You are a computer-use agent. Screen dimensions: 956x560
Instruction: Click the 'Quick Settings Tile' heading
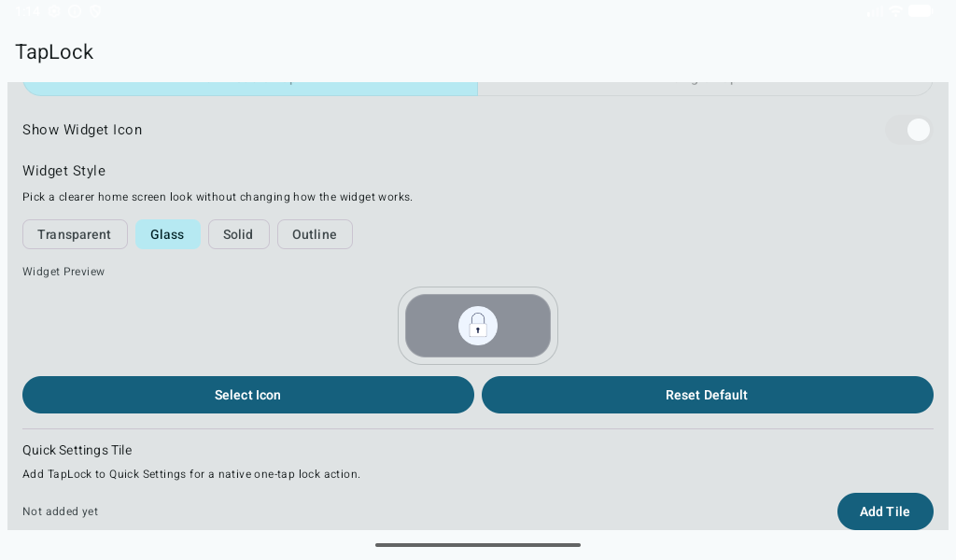pos(77,450)
